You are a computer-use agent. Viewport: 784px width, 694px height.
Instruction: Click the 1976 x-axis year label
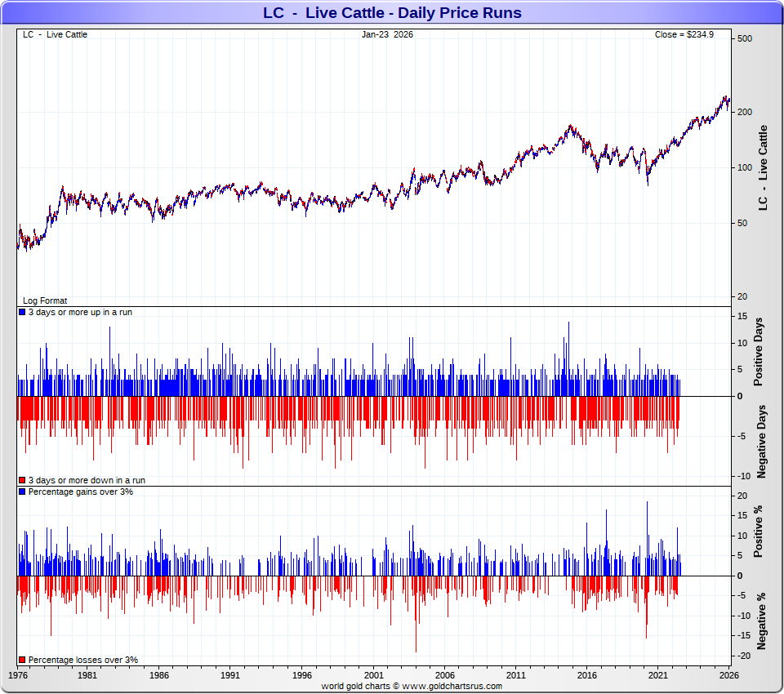[x=17, y=676]
